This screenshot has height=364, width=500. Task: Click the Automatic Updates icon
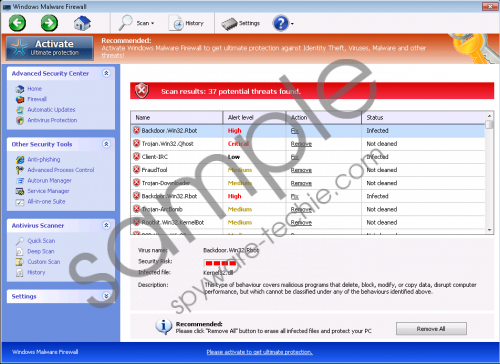(x=20, y=110)
